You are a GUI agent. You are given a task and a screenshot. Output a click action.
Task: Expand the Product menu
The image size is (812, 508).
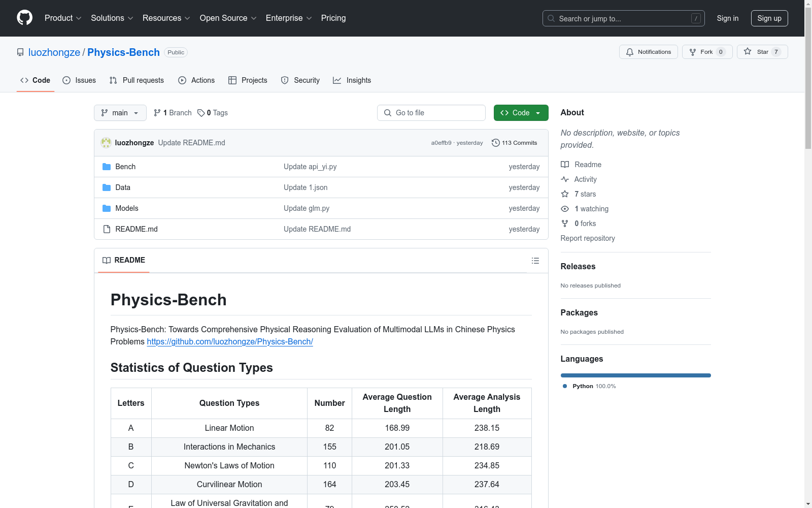(63, 18)
